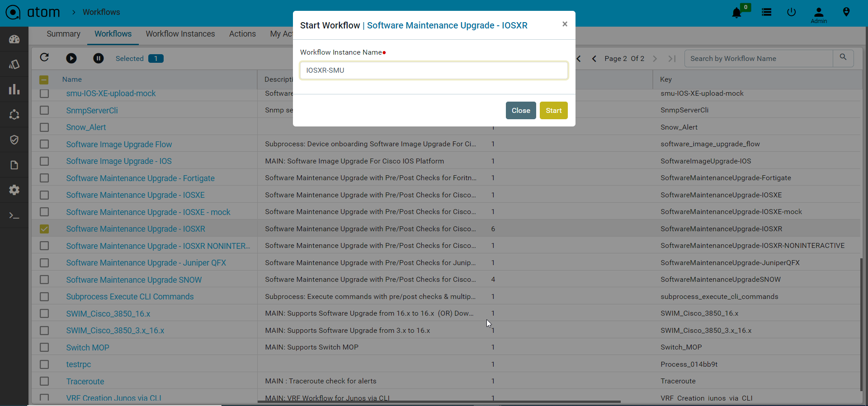Open the Subprocess Execute CLI Commands link
This screenshot has height=406, width=868.
(x=130, y=297)
